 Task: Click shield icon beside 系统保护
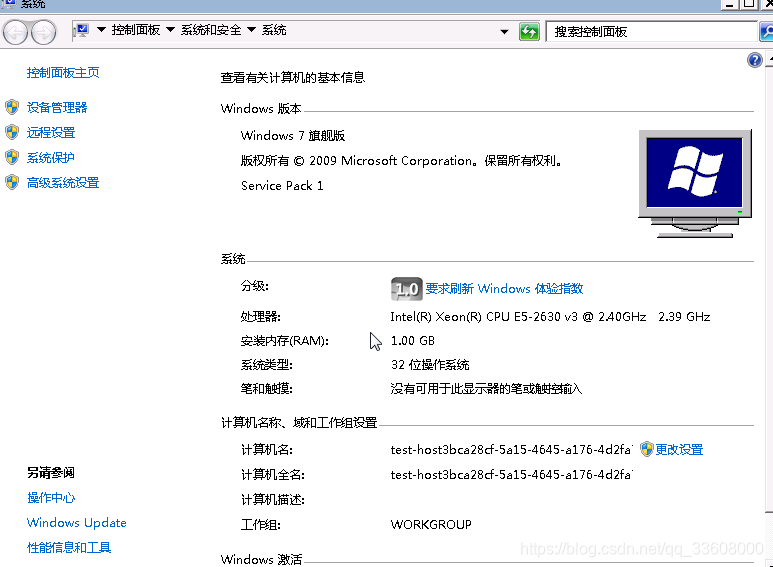[12, 157]
